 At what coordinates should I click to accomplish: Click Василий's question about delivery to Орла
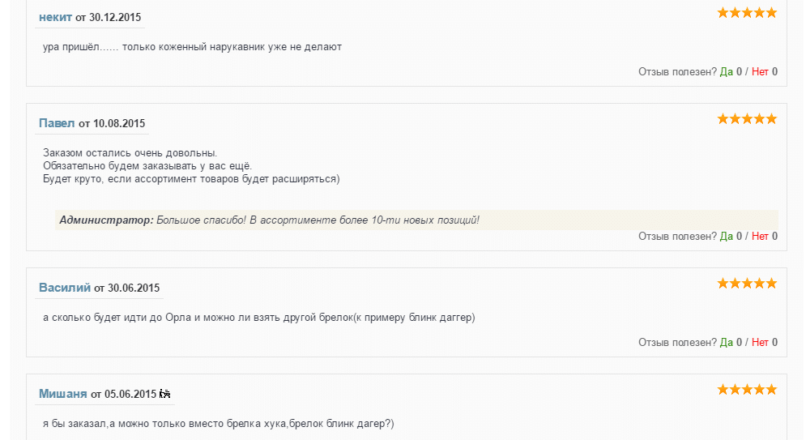(259, 318)
